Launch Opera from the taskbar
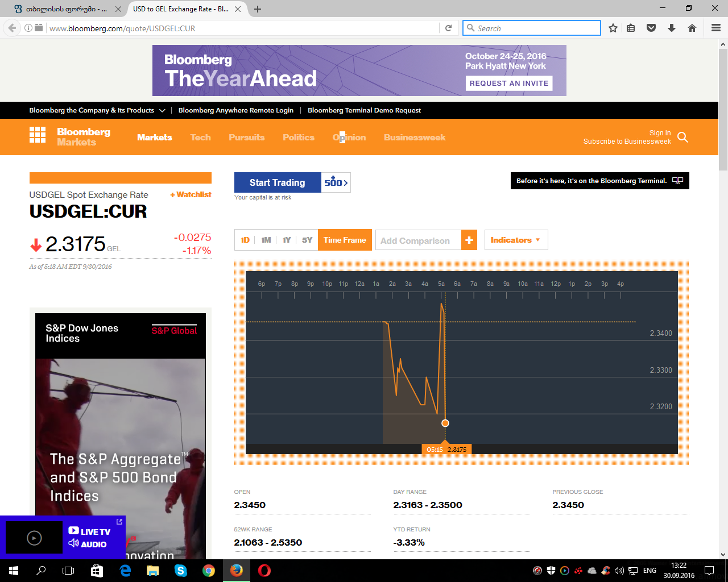The height and width of the screenshot is (582, 728). tap(264, 571)
